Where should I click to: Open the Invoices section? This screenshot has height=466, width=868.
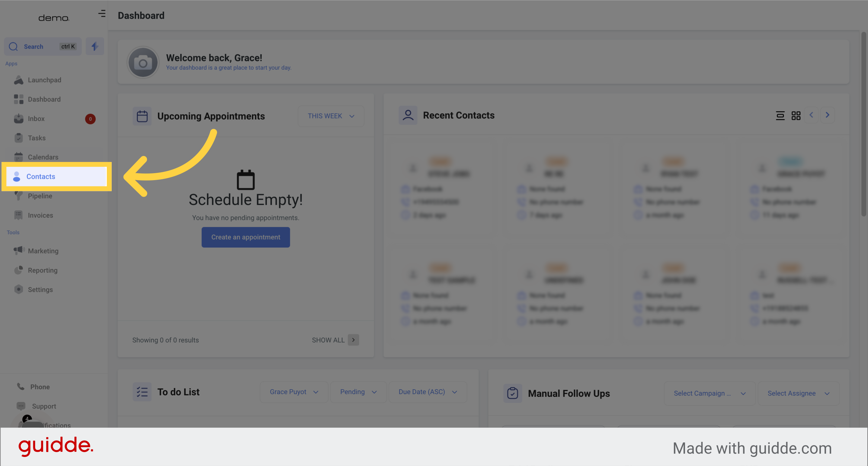pos(40,215)
